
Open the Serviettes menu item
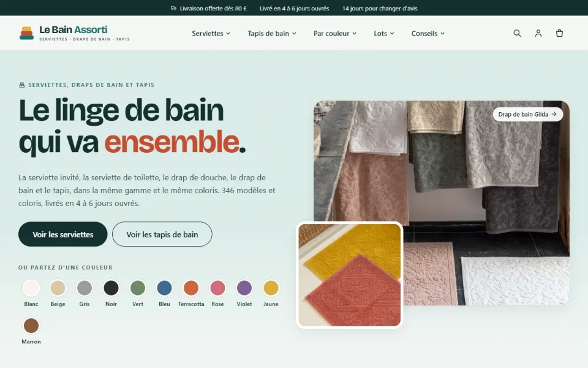coord(211,33)
